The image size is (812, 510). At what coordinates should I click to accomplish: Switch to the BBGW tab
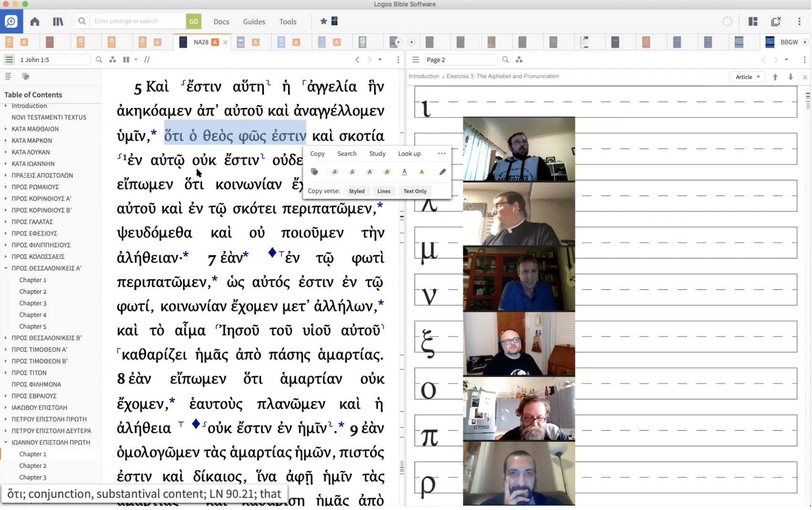coord(789,42)
